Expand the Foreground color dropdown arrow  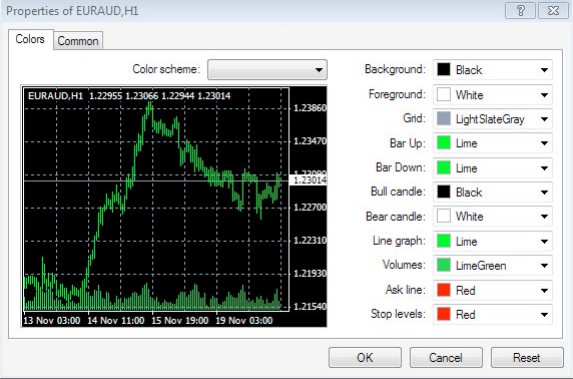click(544, 95)
